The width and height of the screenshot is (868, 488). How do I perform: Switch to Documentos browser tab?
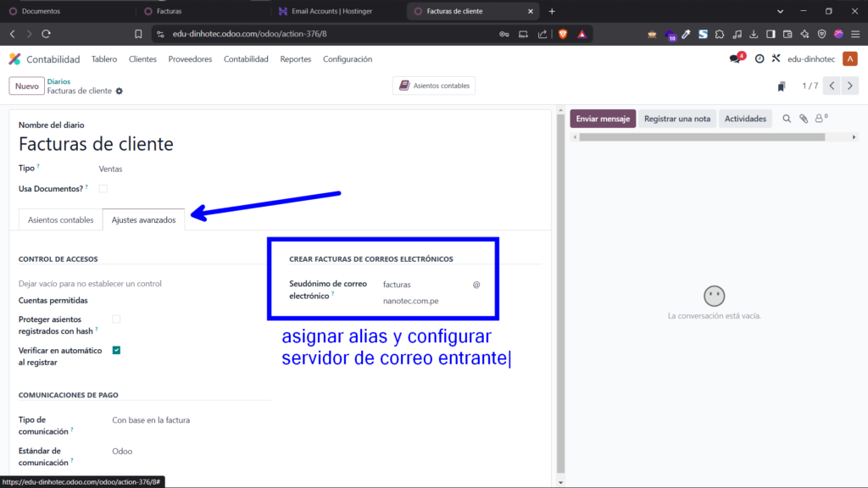click(x=42, y=11)
